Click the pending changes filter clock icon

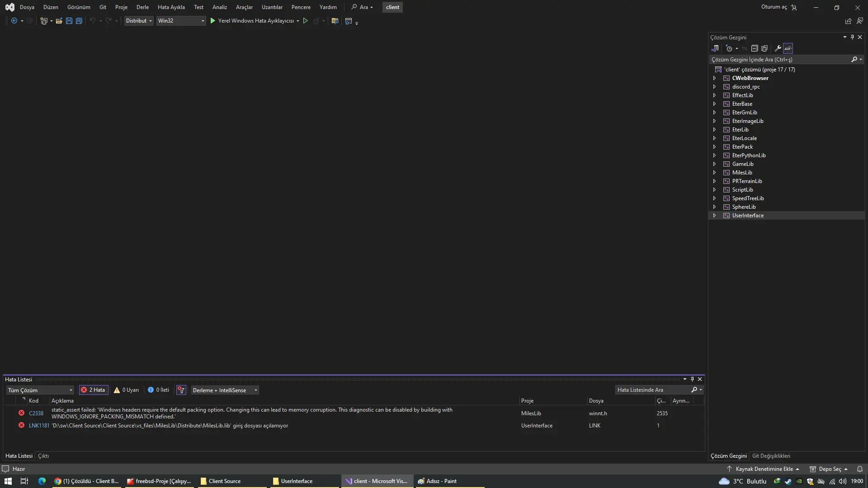(x=729, y=48)
